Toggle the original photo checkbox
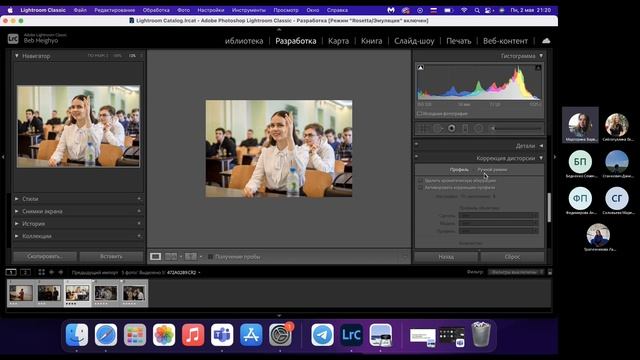The width and height of the screenshot is (640, 360). 420,114
